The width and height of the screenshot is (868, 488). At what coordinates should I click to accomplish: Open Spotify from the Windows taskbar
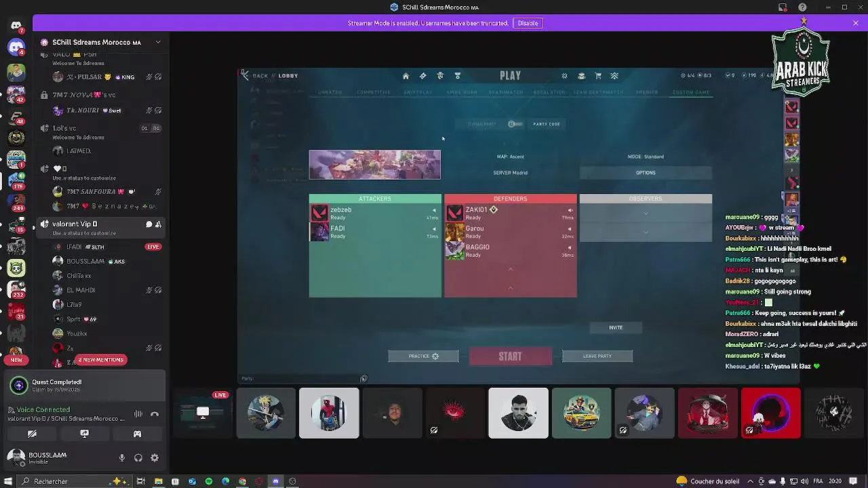coord(209,481)
